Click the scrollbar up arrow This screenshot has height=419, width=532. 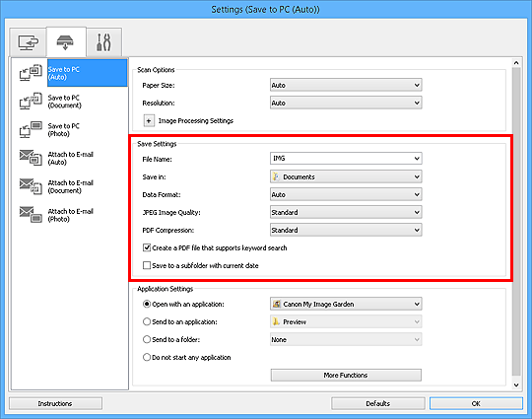pos(516,63)
